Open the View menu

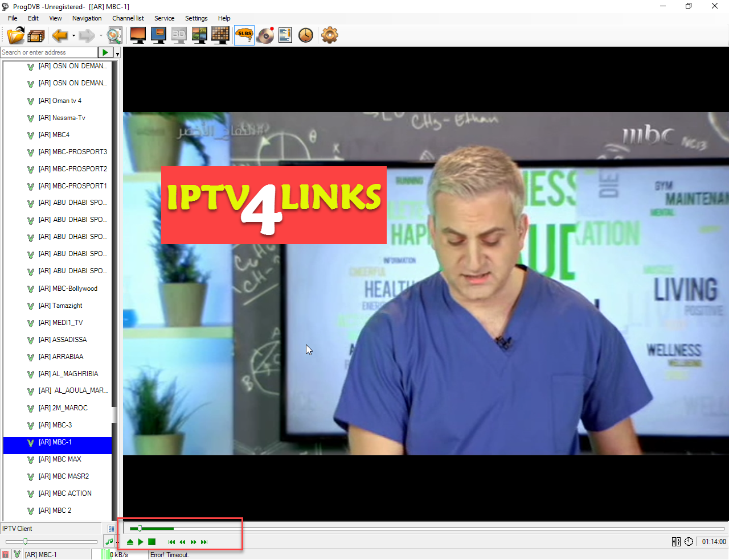pos(55,18)
